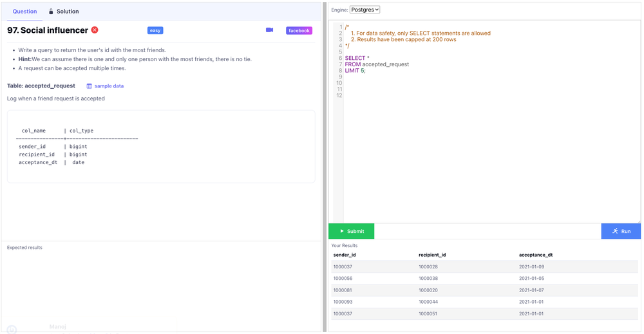
Task: Select the date cell 2021-01-09
Action: point(531,266)
